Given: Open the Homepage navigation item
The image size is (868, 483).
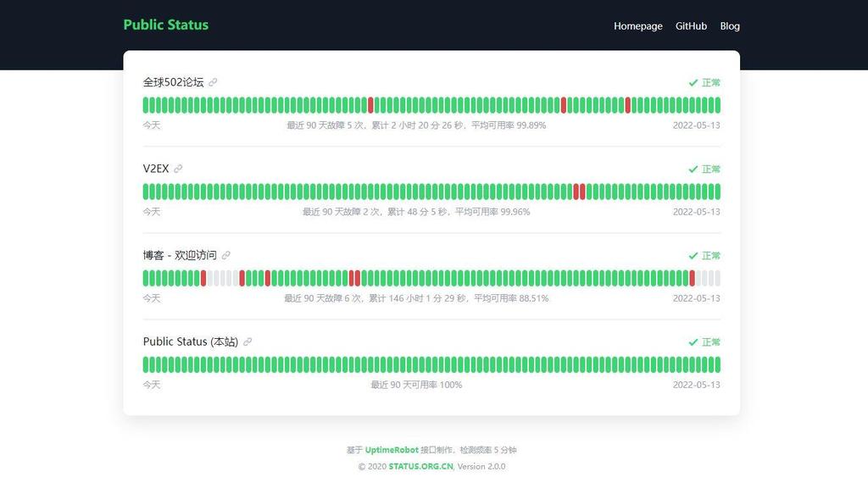Looking at the screenshot, I should pos(637,26).
